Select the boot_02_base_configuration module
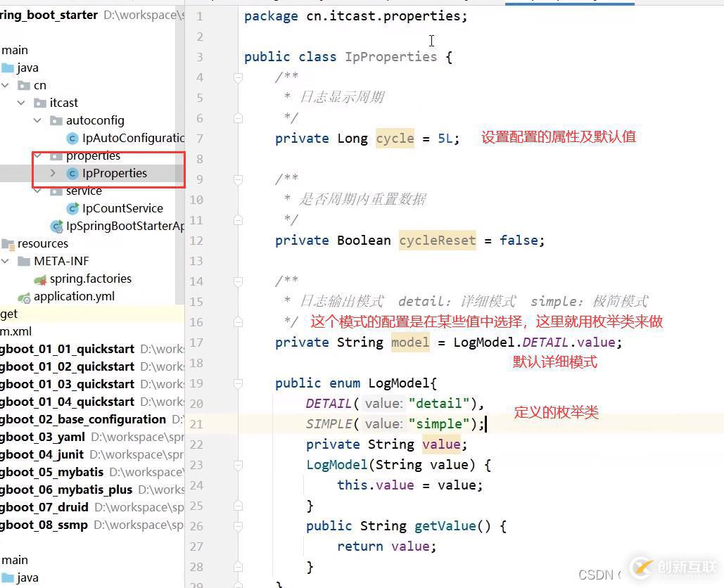 click(83, 419)
